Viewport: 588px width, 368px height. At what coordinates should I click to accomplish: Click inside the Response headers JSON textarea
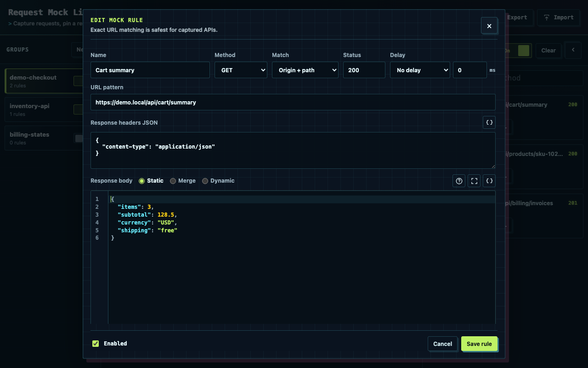(293, 150)
